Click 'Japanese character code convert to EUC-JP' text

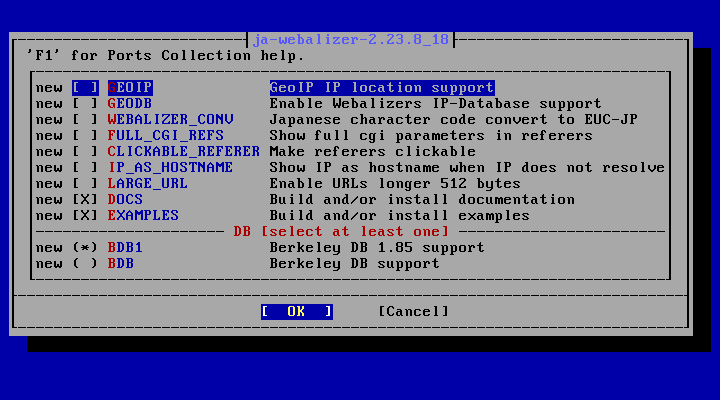[x=454, y=119]
